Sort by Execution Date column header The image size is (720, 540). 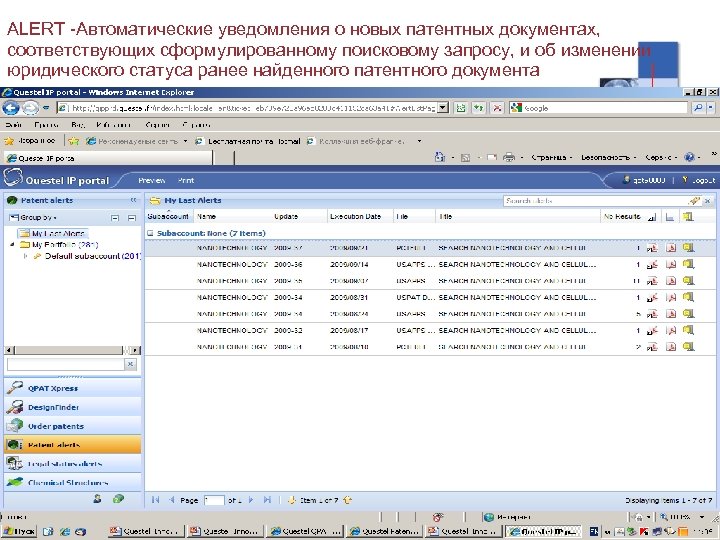(360, 216)
